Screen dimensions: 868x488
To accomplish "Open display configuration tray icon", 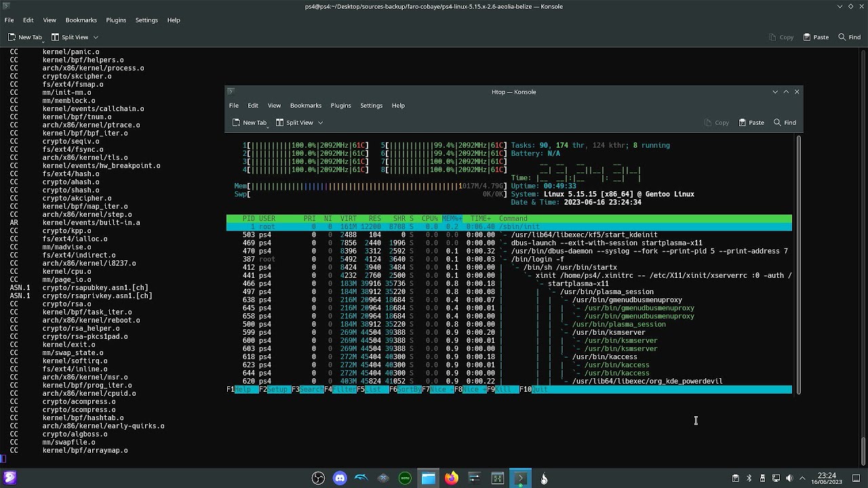I will [776, 479].
